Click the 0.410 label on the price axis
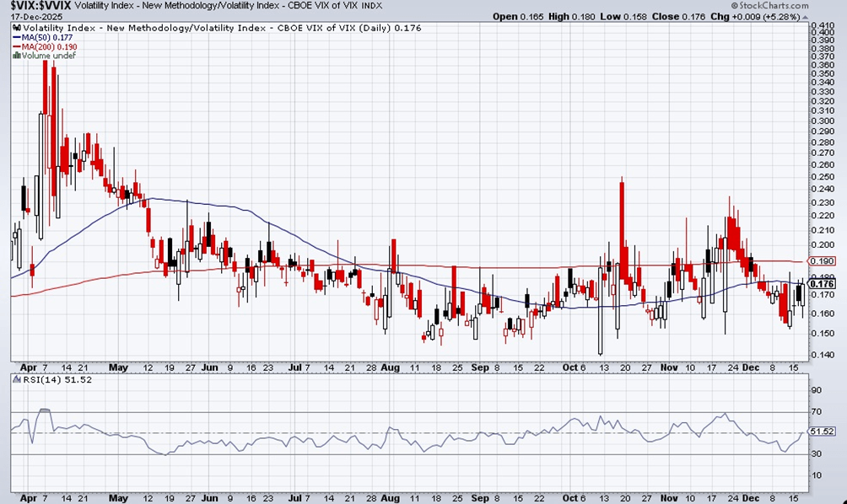The height and width of the screenshot is (504, 847). [x=823, y=25]
